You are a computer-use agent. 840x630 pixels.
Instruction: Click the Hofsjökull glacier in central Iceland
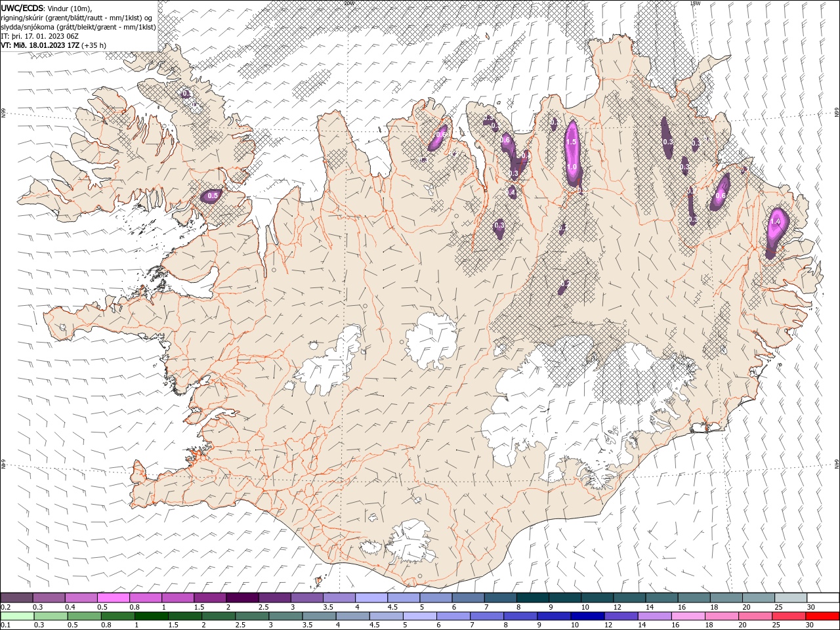point(431,341)
